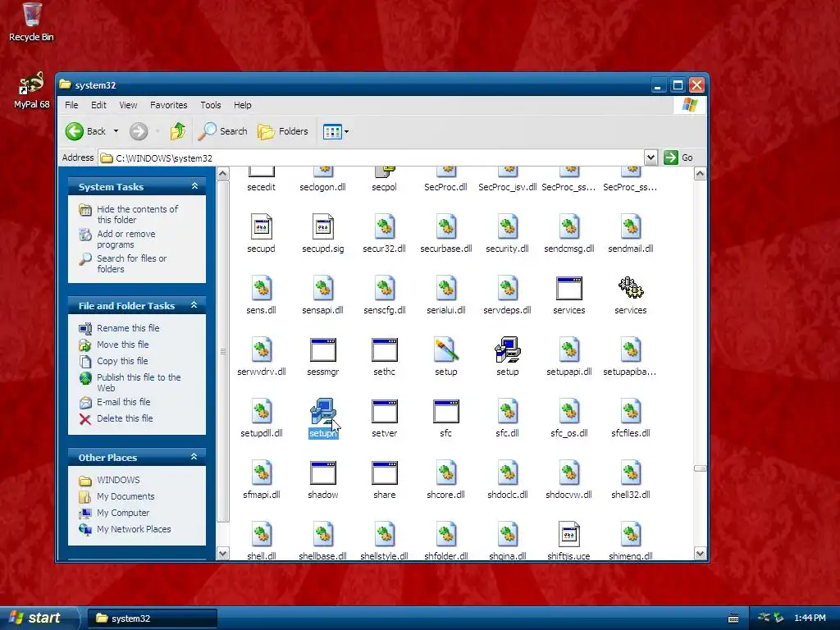Click the address bar path field

coord(372,157)
